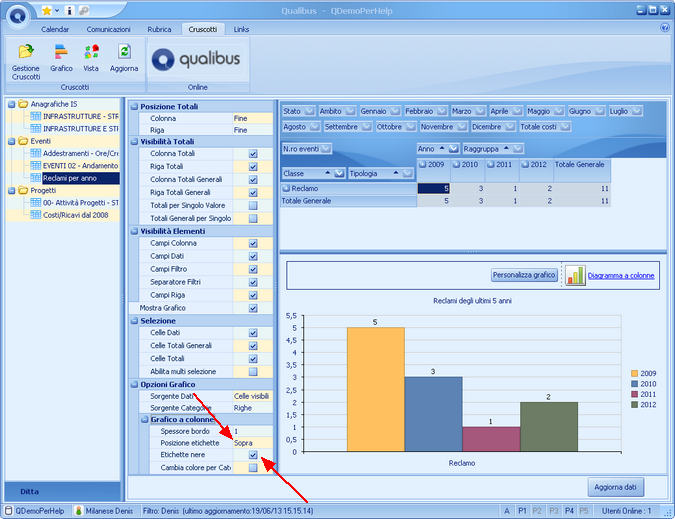Screen dimensions: 675x519
Task: Click the P4 status bar button
Action: pyautogui.click(x=569, y=511)
